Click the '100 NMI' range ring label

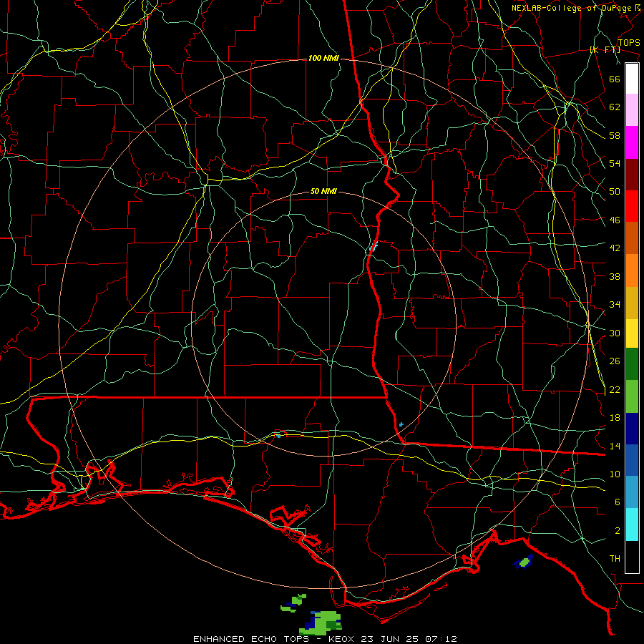[x=323, y=59]
